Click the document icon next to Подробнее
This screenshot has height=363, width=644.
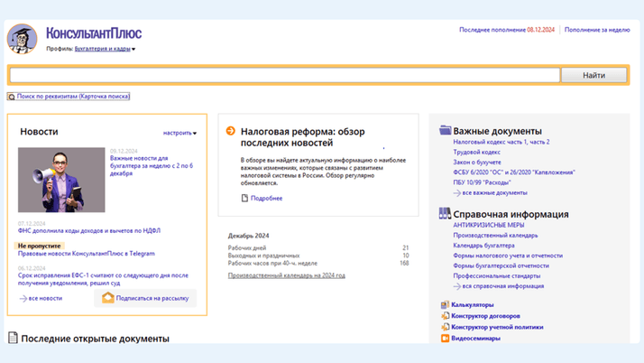(x=244, y=198)
